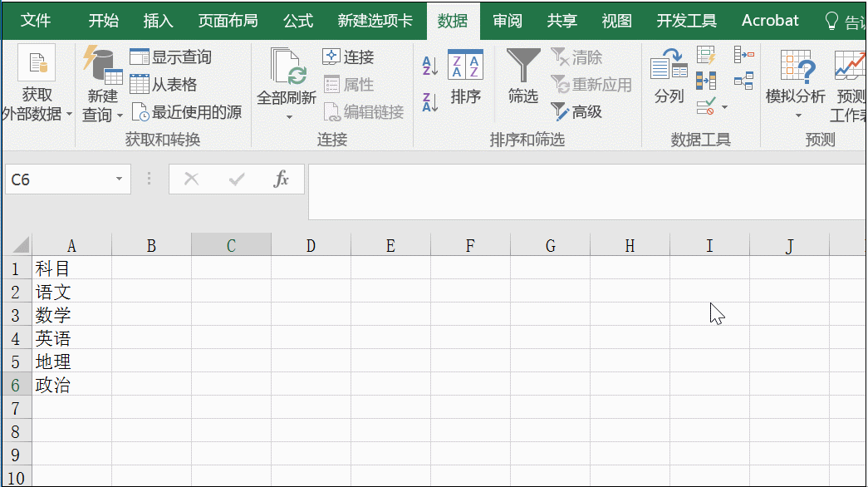Select cell containing 政治

[x=72, y=385]
